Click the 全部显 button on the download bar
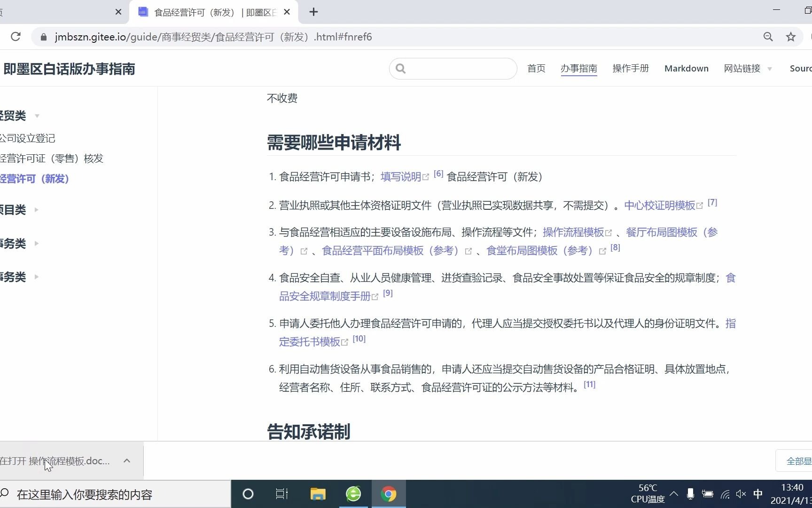 tap(799, 461)
